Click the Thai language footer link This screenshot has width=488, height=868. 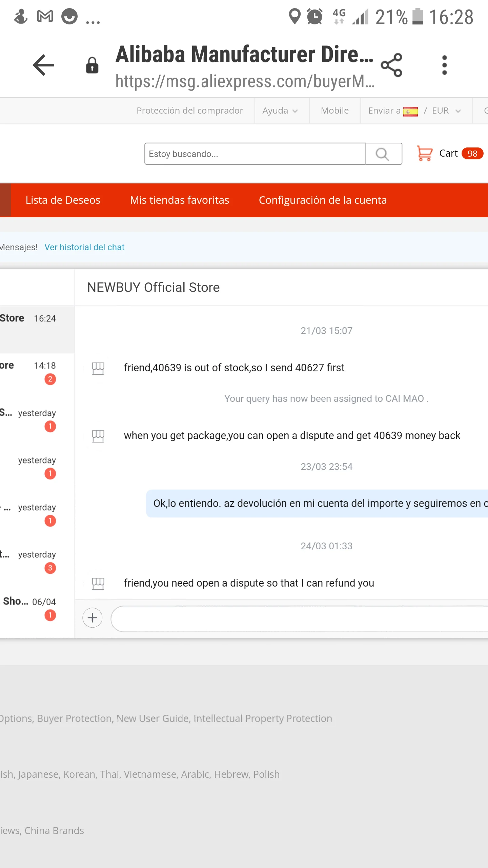(x=109, y=774)
